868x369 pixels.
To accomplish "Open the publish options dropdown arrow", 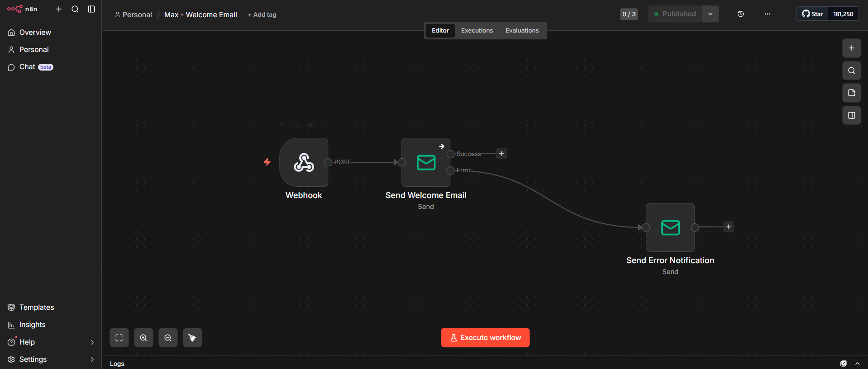I will [711, 14].
